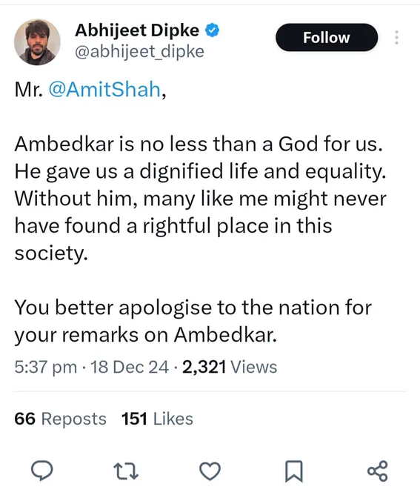
Task: Click the 18 Dec 24 date
Action: click(130, 367)
